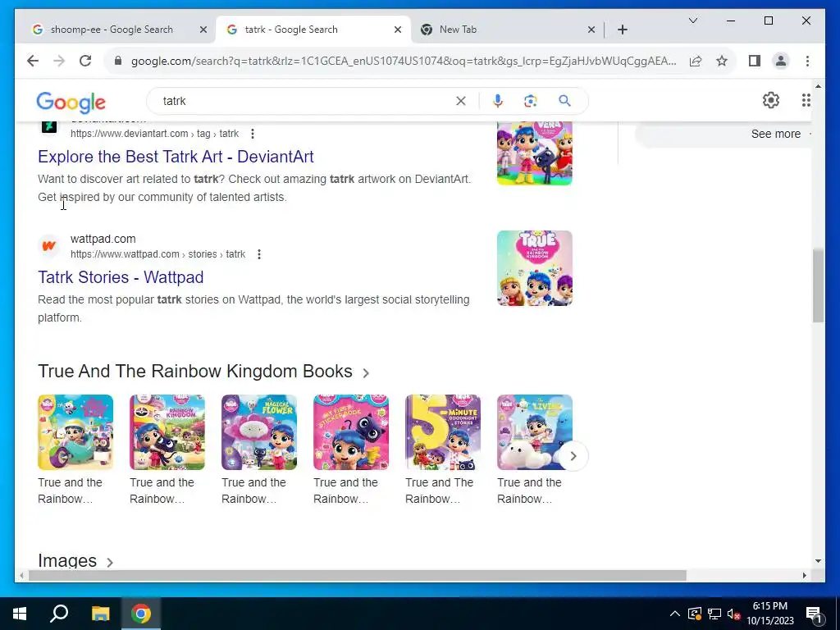Open the Google apps grid
This screenshot has width=840, height=630.
click(806, 100)
